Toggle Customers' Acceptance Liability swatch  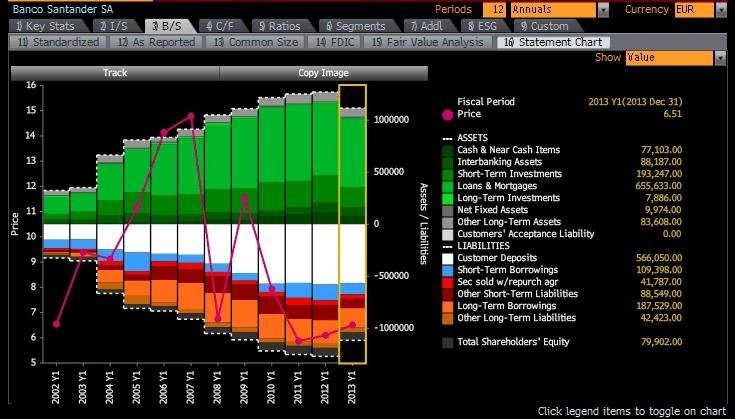448,234
